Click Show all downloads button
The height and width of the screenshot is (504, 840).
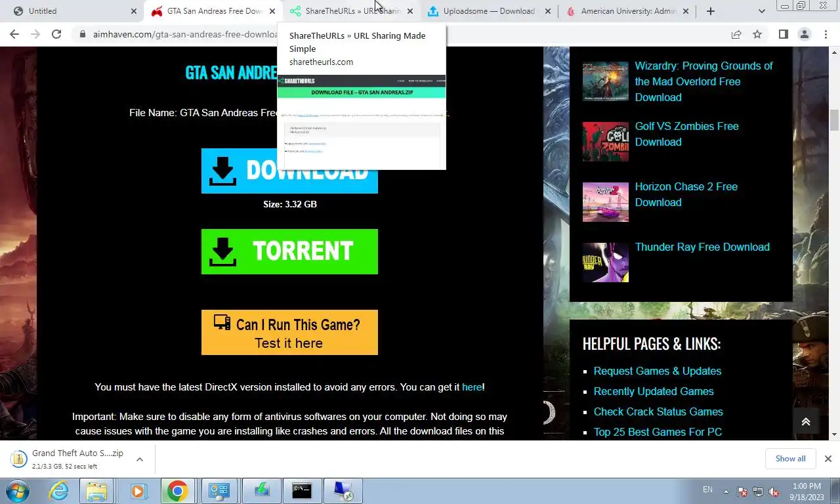790,459
